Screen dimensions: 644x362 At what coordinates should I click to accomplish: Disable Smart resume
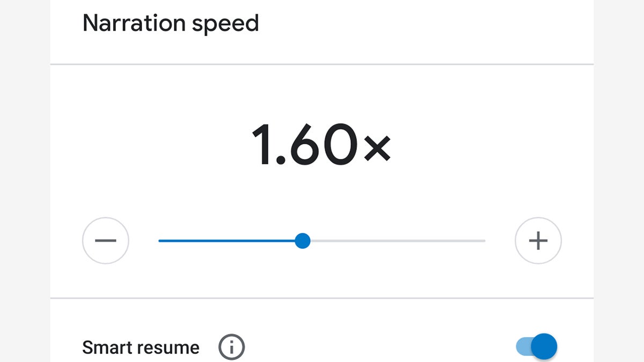(x=538, y=346)
